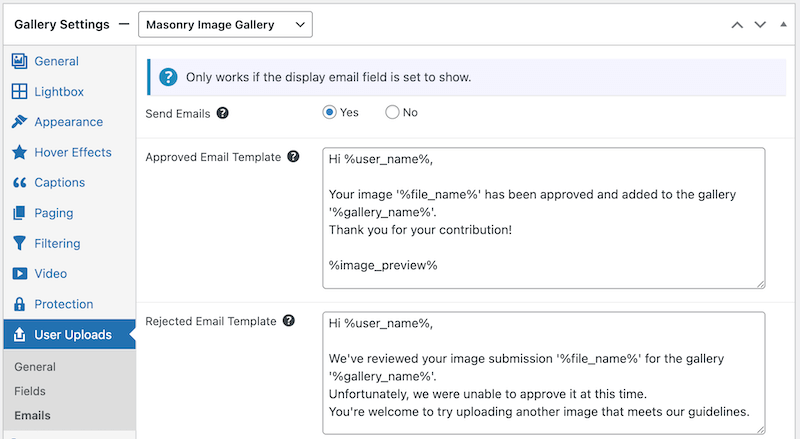800x439 pixels.
Task: Click inside the Approved Email Template textarea
Action: (x=544, y=218)
